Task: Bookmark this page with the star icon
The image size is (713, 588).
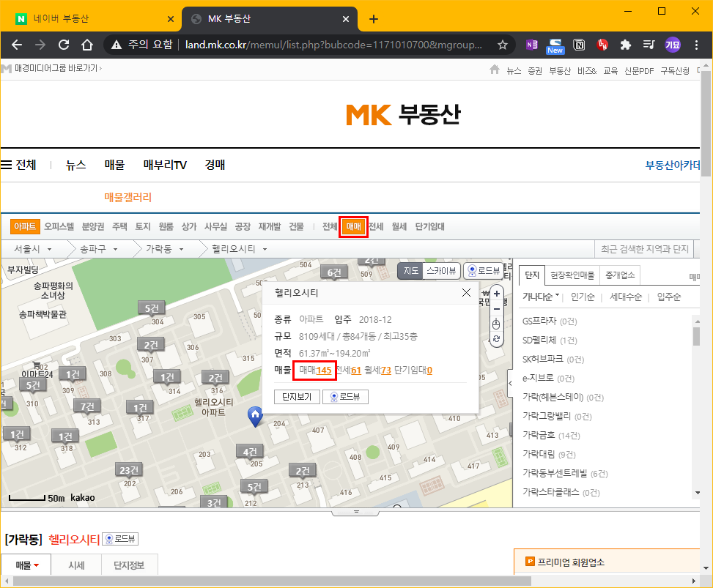Action: tap(503, 45)
